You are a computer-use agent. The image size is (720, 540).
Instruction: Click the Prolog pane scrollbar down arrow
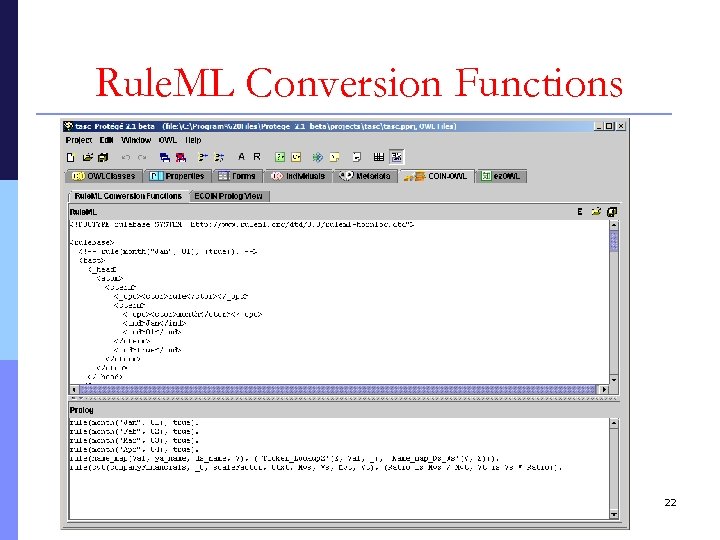[x=614, y=514]
